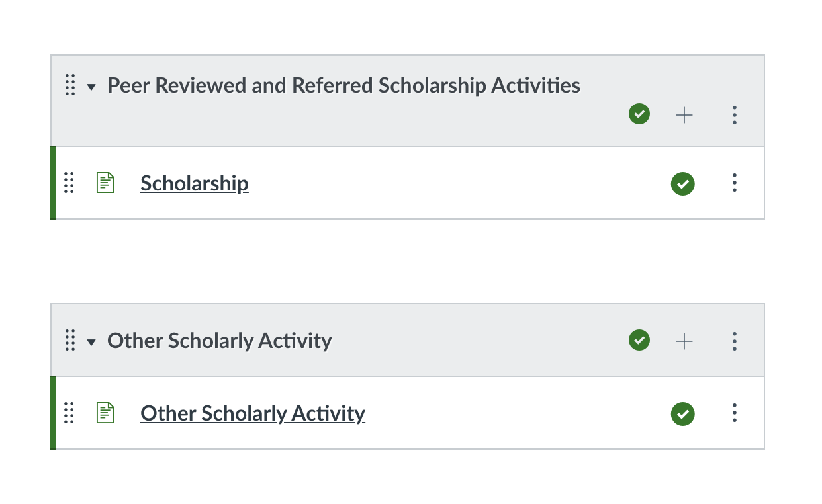Open options menu for Other Scholarly Activity module
This screenshot has height=504, width=822.
(x=734, y=341)
